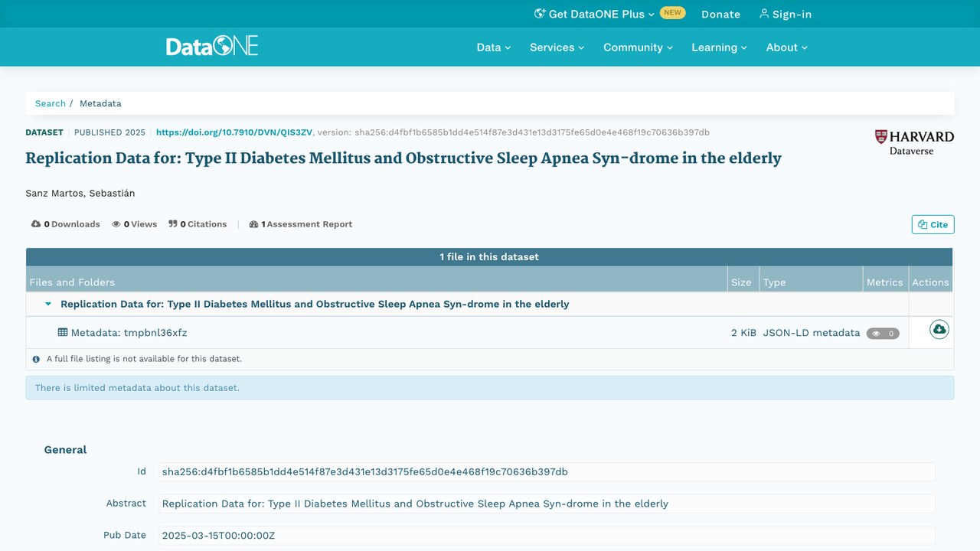Click the Id field value
Screen dimensions: 980x551
click(x=547, y=471)
